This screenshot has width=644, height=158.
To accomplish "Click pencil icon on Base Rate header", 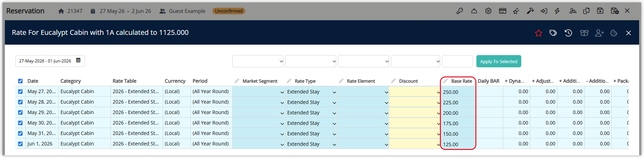I will tap(445, 81).
